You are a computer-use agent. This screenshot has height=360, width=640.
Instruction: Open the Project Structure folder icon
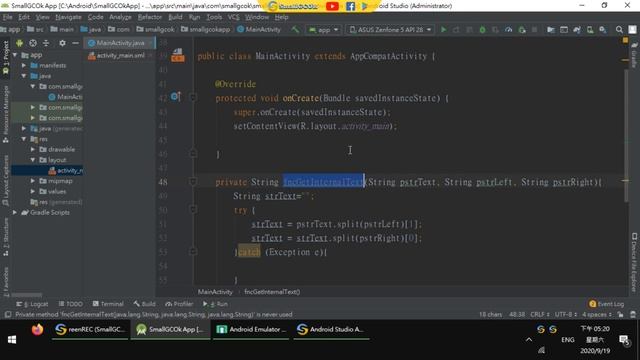tap(551, 29)
